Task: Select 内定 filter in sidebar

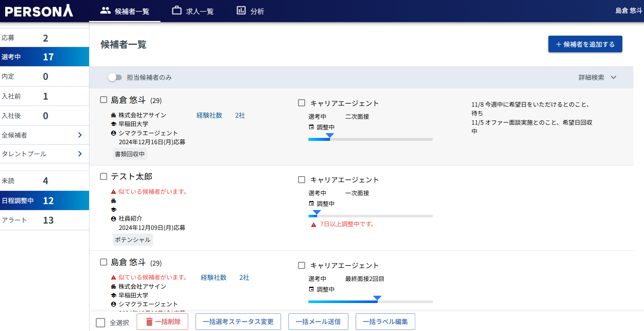Action: pos(45,76)
